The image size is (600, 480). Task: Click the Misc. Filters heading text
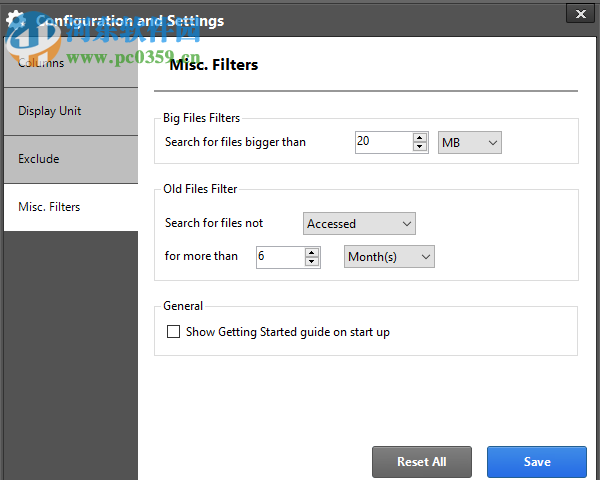pyautogui.click(x=214, y=65)
